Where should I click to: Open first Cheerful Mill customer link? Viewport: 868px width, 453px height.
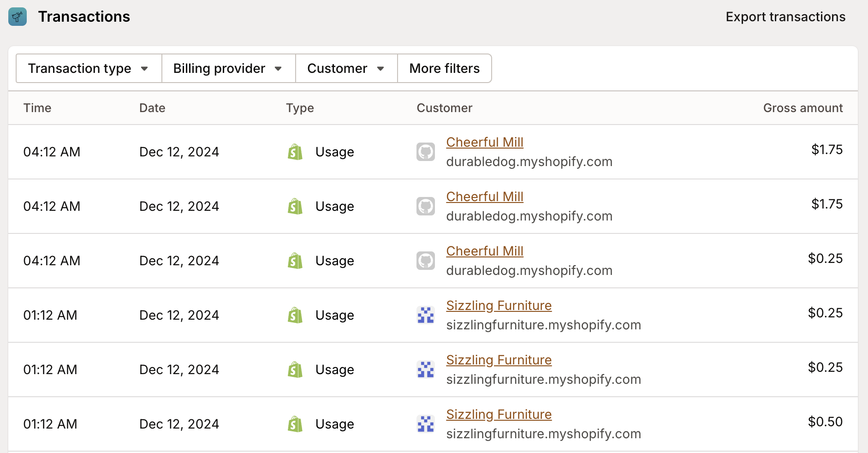point(484,142)
